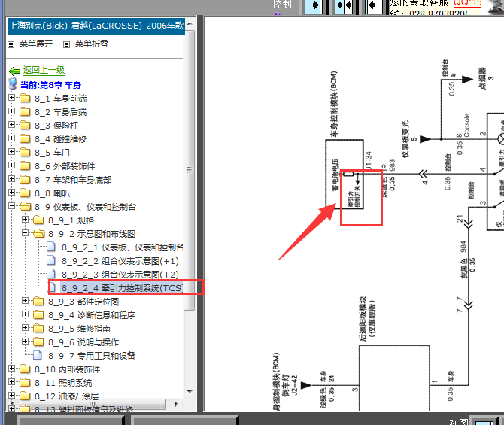Image resolution: width=504 pixels, height=425 pixels.
Task: Click the tree panel scroll-down arrow
Action: click(x=190, y=391)
